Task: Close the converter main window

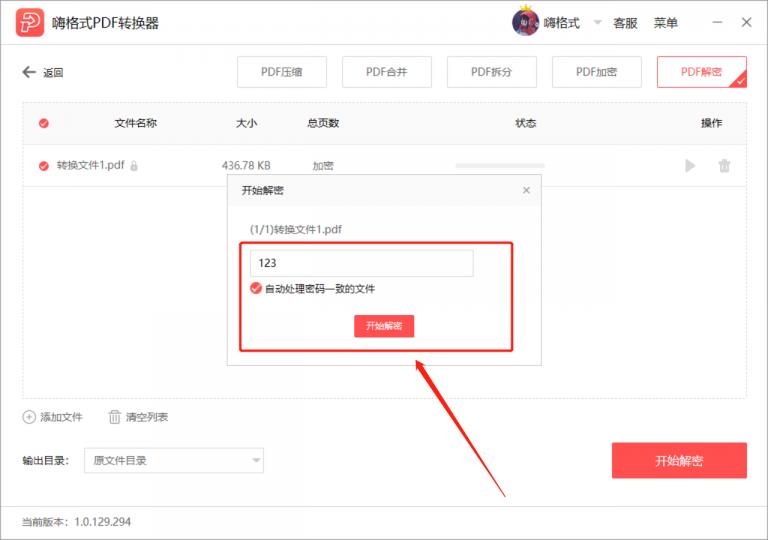Action: pos(746,22)
